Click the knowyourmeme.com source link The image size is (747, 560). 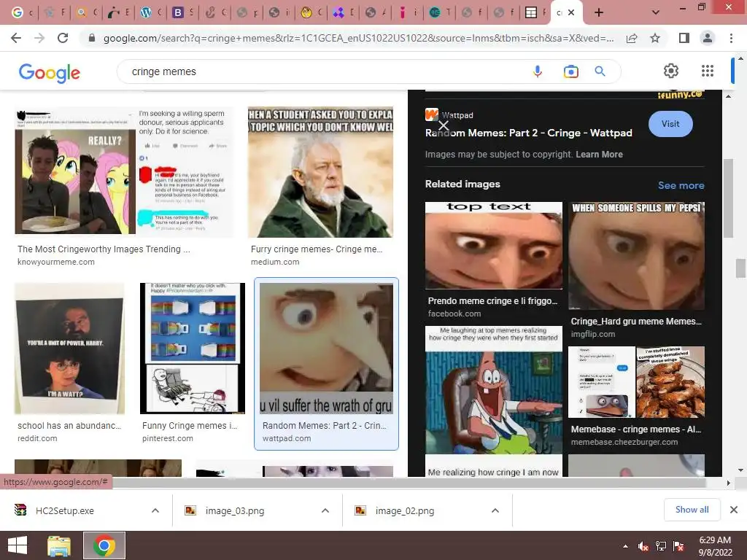coord(56,262)
